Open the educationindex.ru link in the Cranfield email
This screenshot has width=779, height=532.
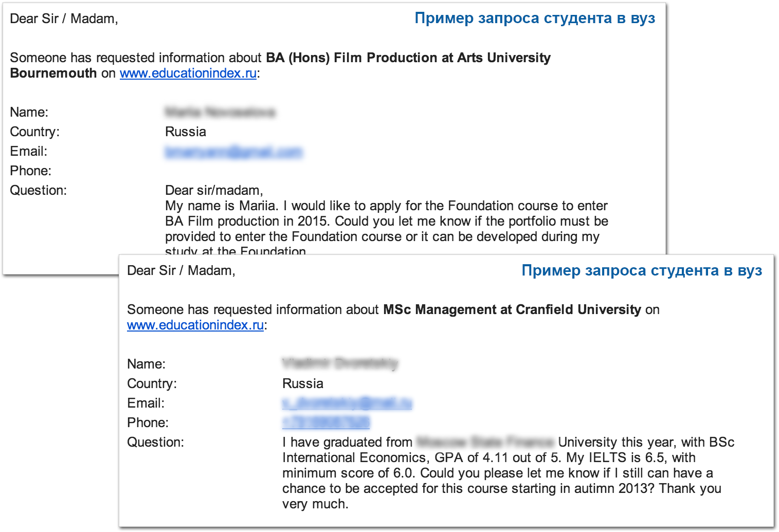[195, 325]
